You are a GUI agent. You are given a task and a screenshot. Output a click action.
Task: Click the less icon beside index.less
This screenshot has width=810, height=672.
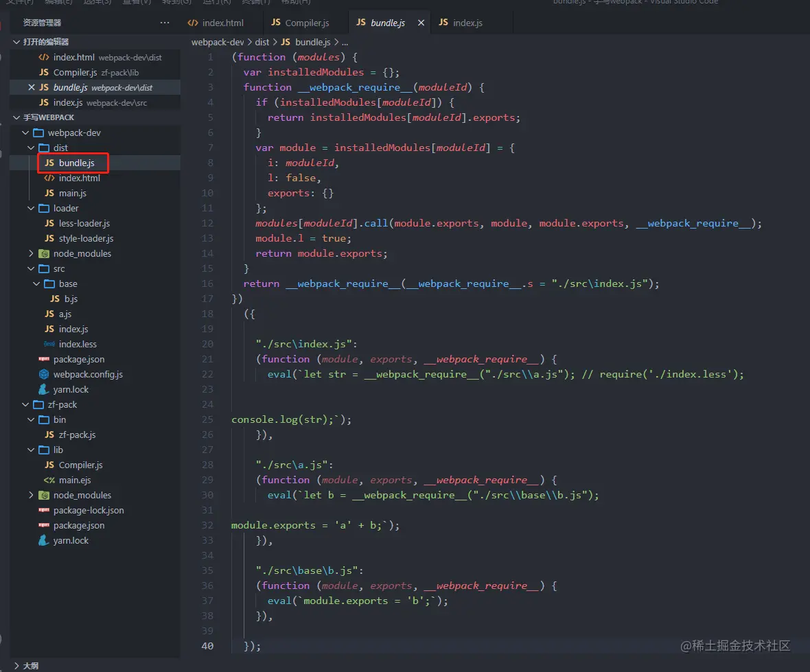49,344
